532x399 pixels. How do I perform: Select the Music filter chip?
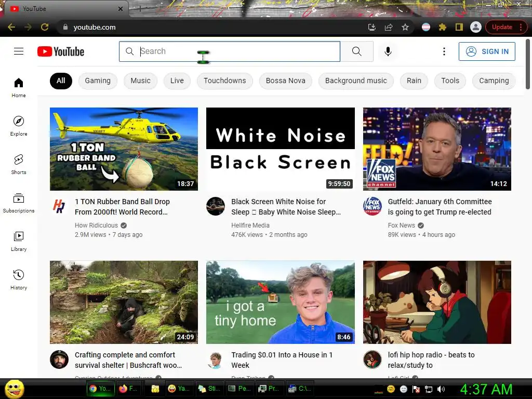[x=140, y=81]
